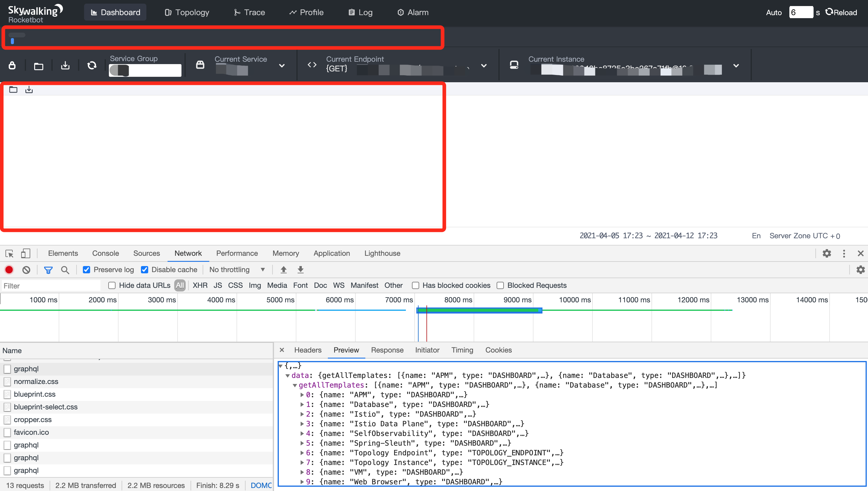Image resolution: width=868 pixels, height=491 pixels.
Task: Expand array item 4 SelfObservability
Action: (302, 433)
